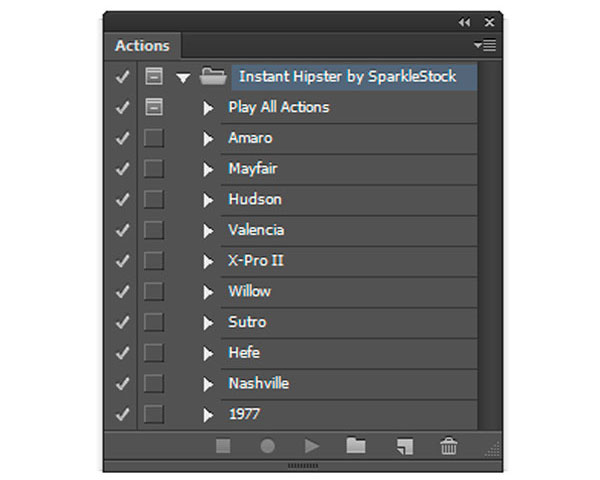Toggle the check mark for the Amaro action
Image resolution: width=600 pixels, height=480 pixels.
[x=122, y=138]
